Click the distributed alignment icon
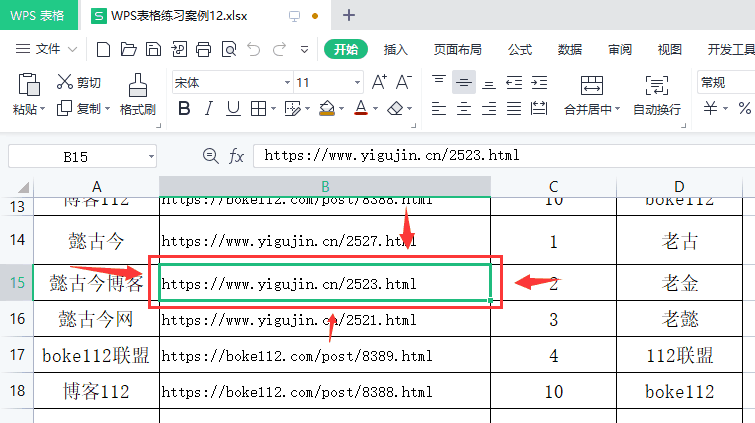Image resolution: width=755 pixels, height=423 pixels. point(539,108)
